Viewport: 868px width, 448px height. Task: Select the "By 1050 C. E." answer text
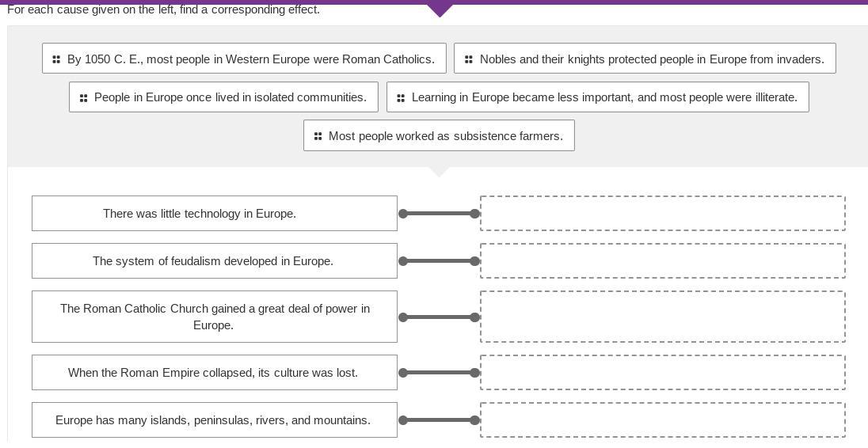(250, 59)
